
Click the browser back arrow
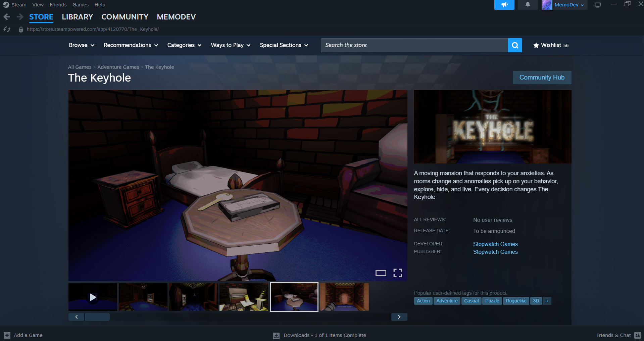click(x=7, y=17)
